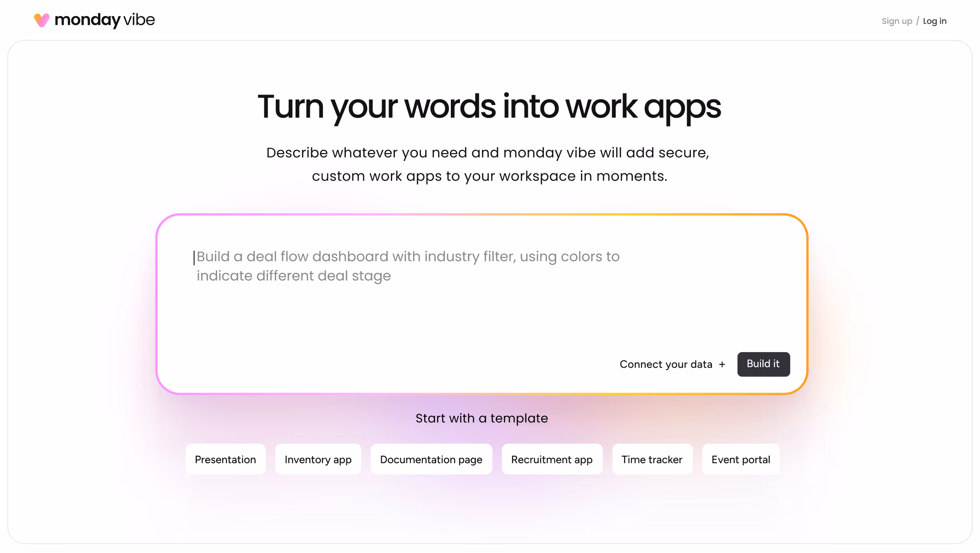Select the Presentation template
This screenshot has width=980, height=553.
tap(225, 459)
